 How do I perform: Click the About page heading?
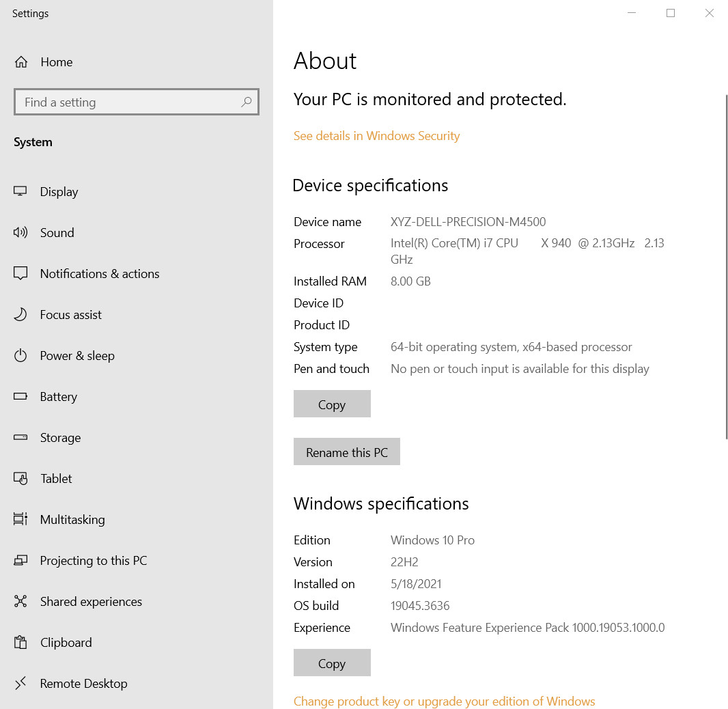(325, 61)
